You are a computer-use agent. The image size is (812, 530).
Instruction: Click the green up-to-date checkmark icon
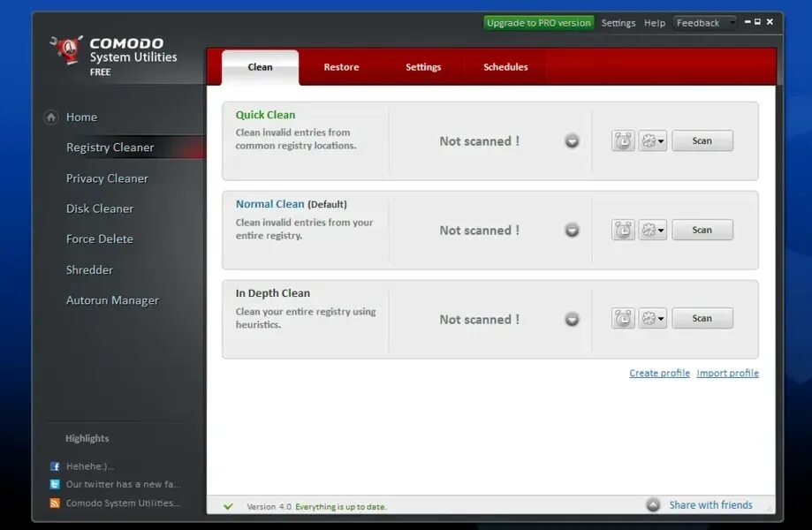(228, 507)
